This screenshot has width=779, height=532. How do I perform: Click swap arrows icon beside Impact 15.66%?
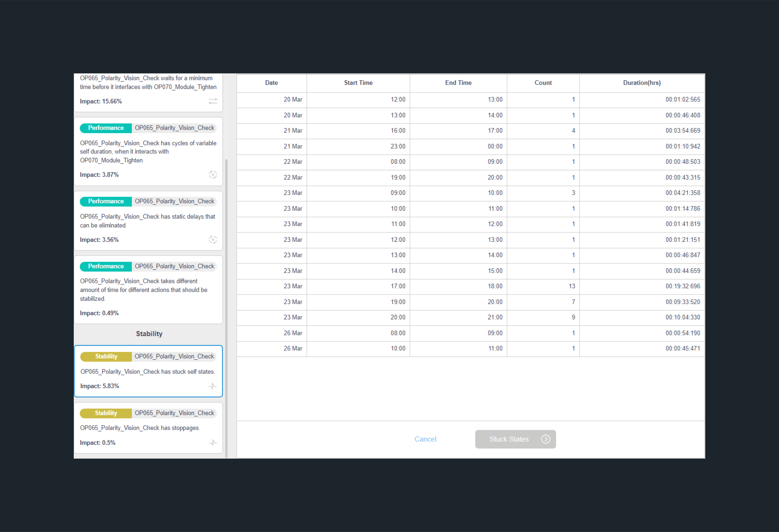coord(213,101)
